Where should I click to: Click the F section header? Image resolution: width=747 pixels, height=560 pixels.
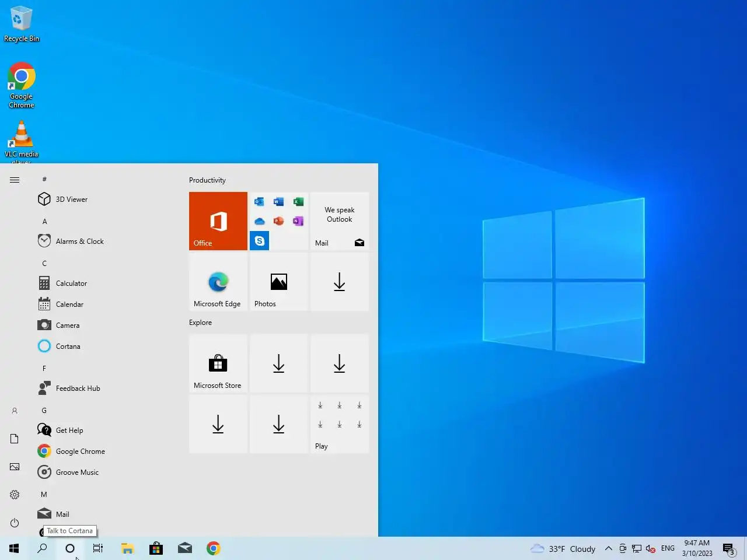point(44,369)
